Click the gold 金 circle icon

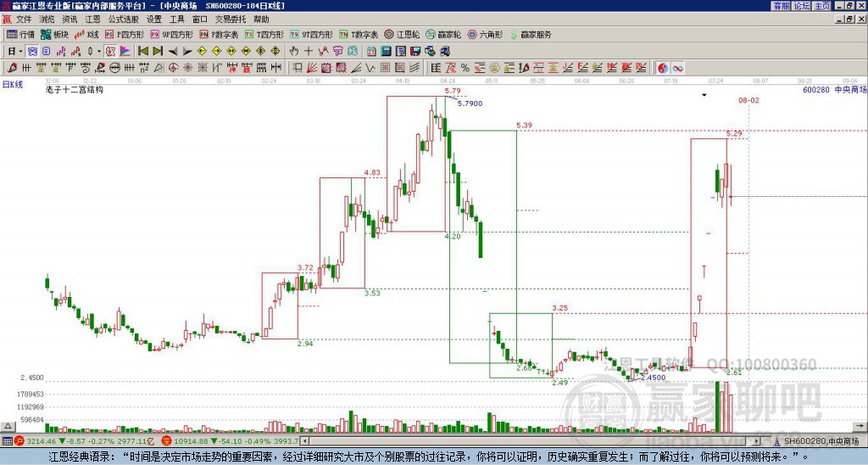pyautogui.click(x=494, y=68)
